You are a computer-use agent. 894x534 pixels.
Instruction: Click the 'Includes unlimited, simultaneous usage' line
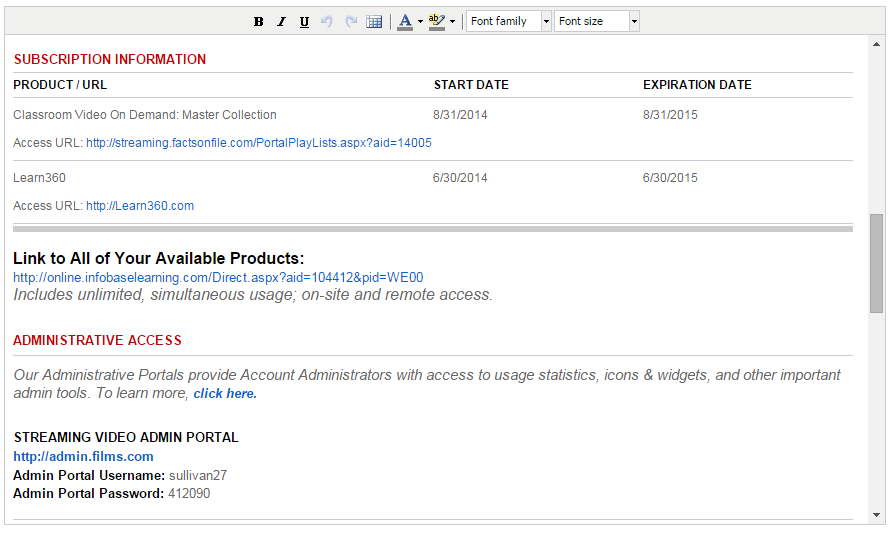[x=253, y=295]
